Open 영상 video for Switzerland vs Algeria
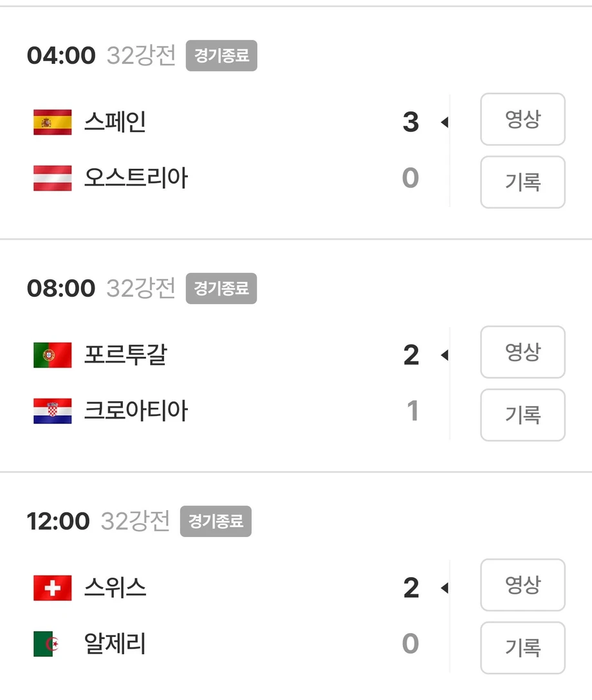 point(523,585)
